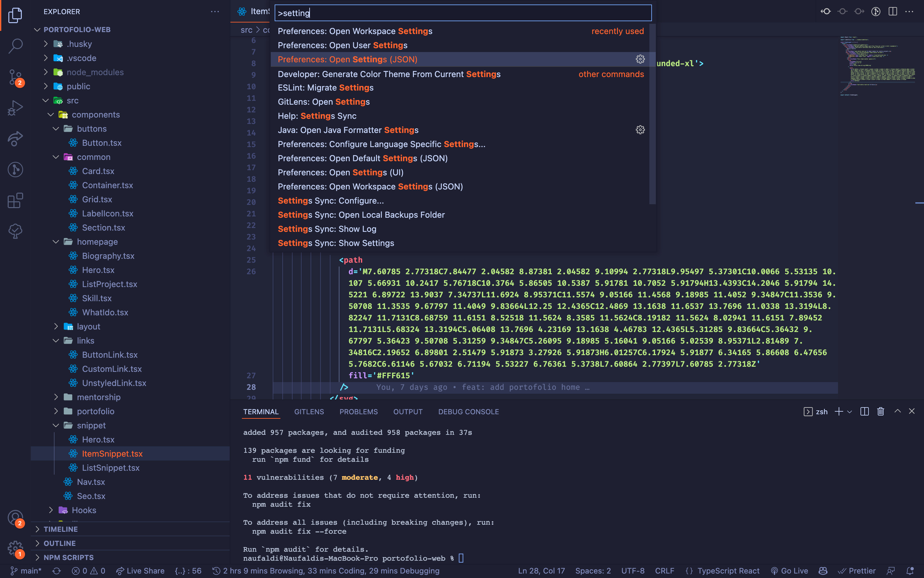Select the TERMINAL panel tab
Image resolution: width=924 pixels, height=578 pixels.
[x=261, y=412]
